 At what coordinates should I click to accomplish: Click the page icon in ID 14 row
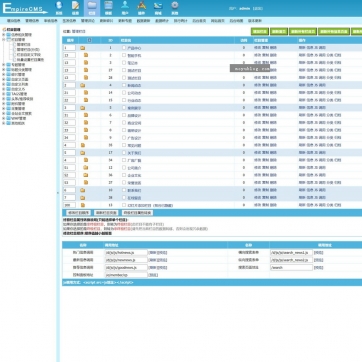point(86,92)
